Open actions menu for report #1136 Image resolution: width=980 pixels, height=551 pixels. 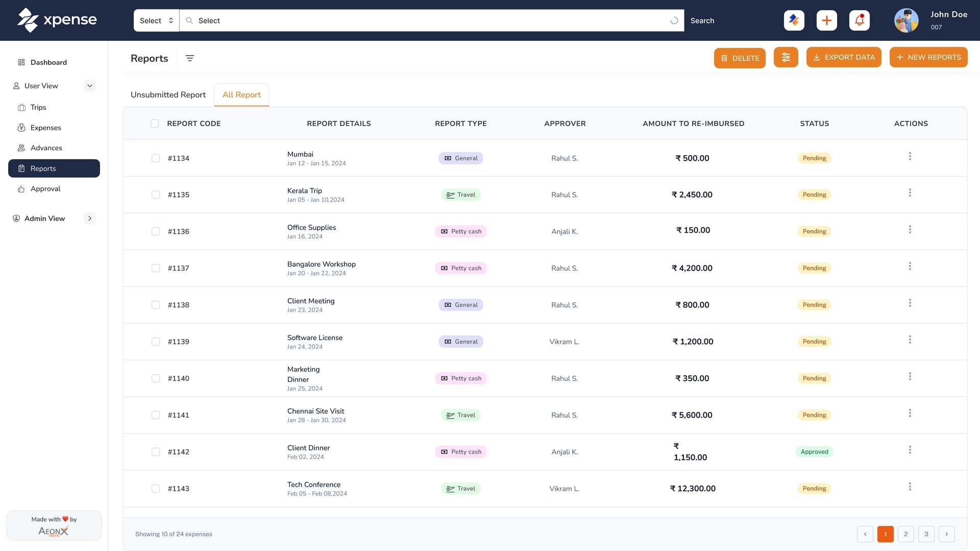point(910,230)
